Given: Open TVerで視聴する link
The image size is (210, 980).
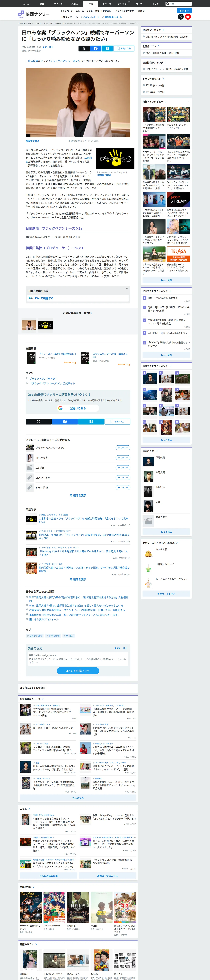Looking at the screenshot, I should [44, 298].
